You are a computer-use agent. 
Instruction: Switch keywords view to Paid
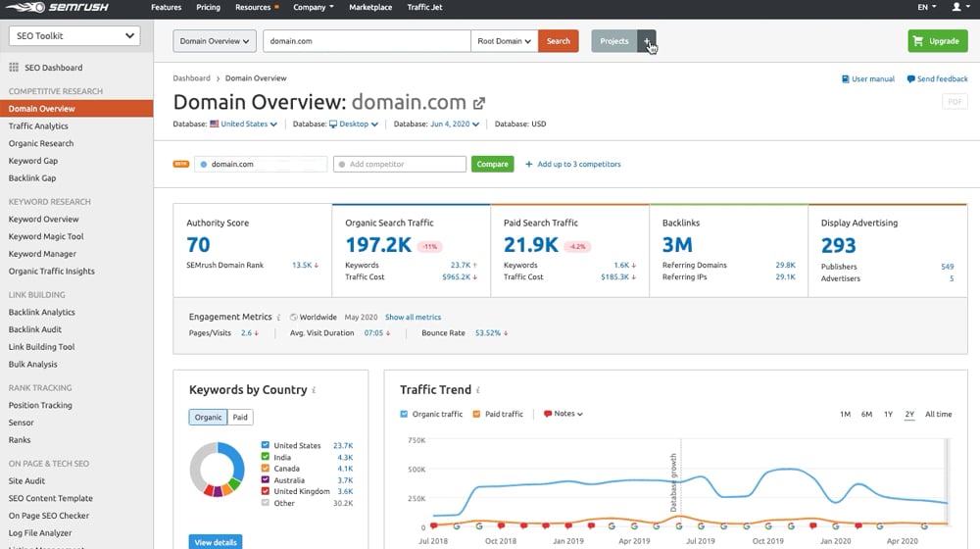pos(240,417)
